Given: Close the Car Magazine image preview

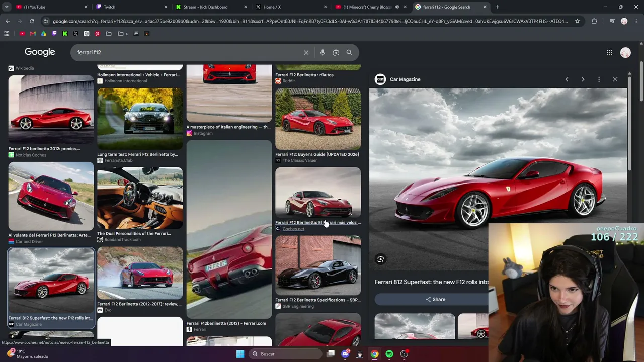Looking at the screenshot, I should click(615, 79).
